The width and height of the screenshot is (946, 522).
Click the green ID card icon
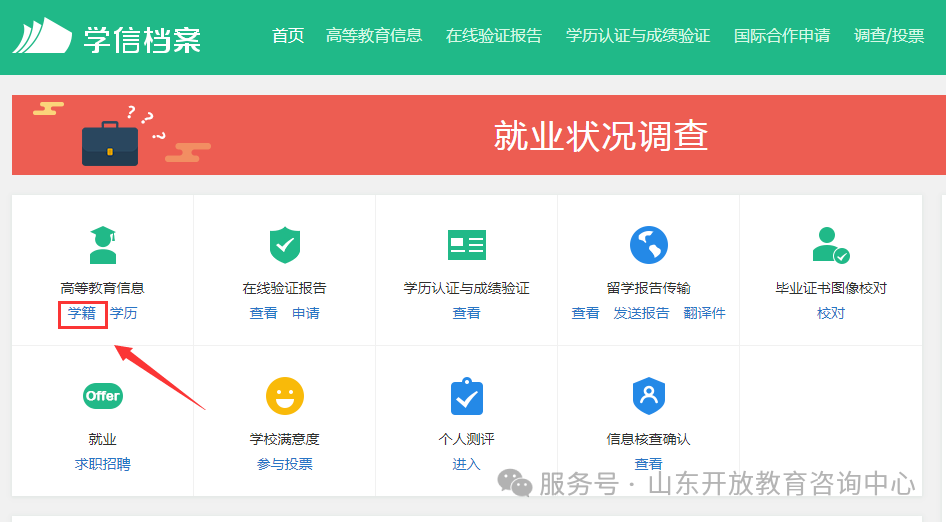pos(466,245)
